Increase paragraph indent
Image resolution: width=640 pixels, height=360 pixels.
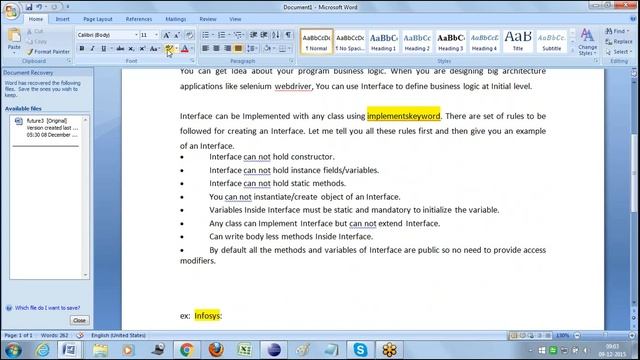(x=264, y=35)
